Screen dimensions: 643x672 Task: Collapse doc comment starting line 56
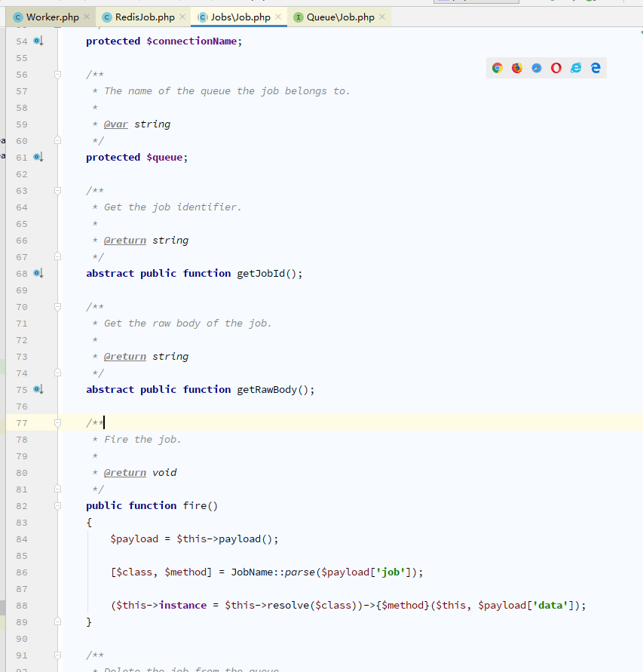tap(58, 75)
